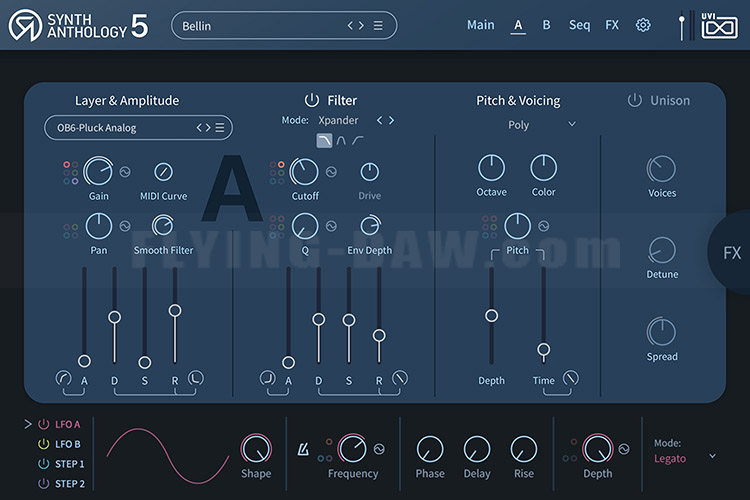Click the amplitude Decay slider handle
Image resolution: width=750 pixels, height=500 pixels.
point(114,317)
